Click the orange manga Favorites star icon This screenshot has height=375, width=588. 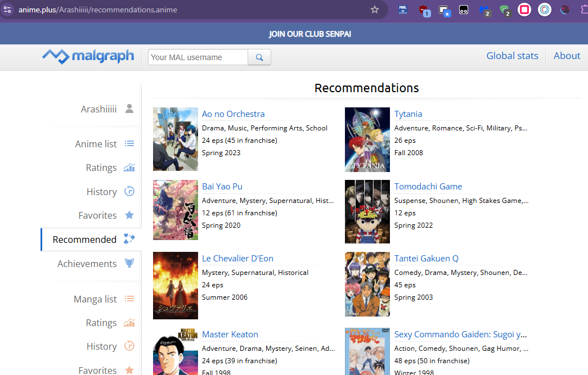(x=129, y=370)
